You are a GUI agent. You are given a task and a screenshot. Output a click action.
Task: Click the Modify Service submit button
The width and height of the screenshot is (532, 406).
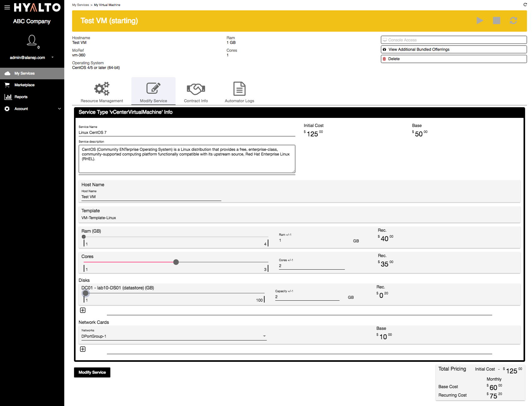(92, 372)
